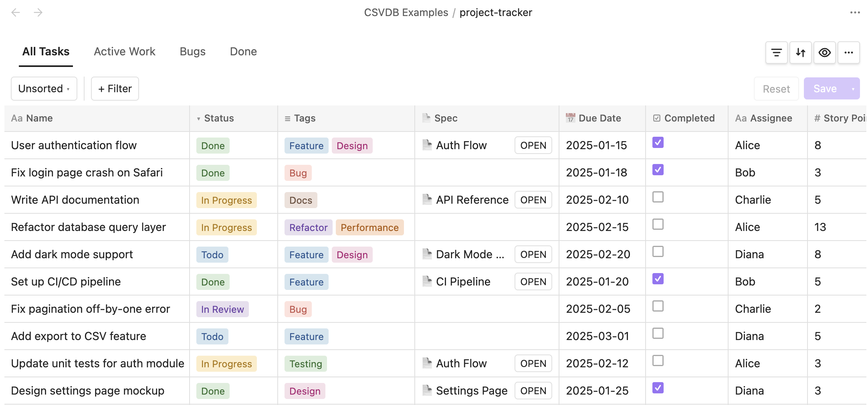868x405 pixels.
Task: Toggle the eye visibility icon
Action: pyautogui.click(x=824, y=53)
